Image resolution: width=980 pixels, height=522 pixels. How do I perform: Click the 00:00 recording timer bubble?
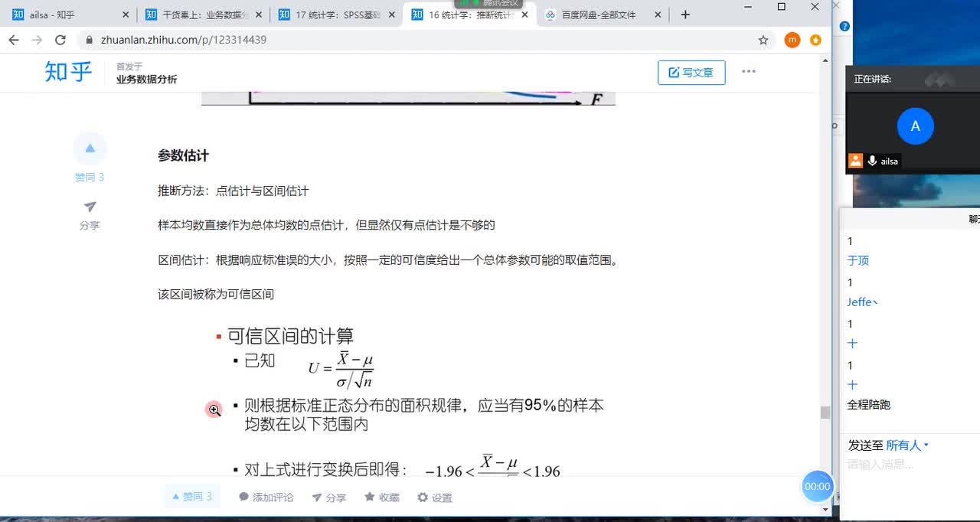(x=817, y=486)
